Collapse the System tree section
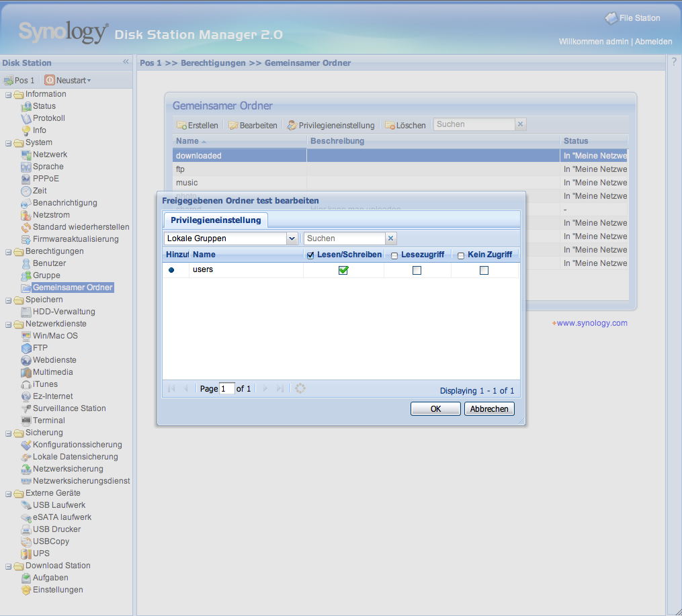Image resolution: width=682 pixels, height=616 pixels. [x=9, y=142]
